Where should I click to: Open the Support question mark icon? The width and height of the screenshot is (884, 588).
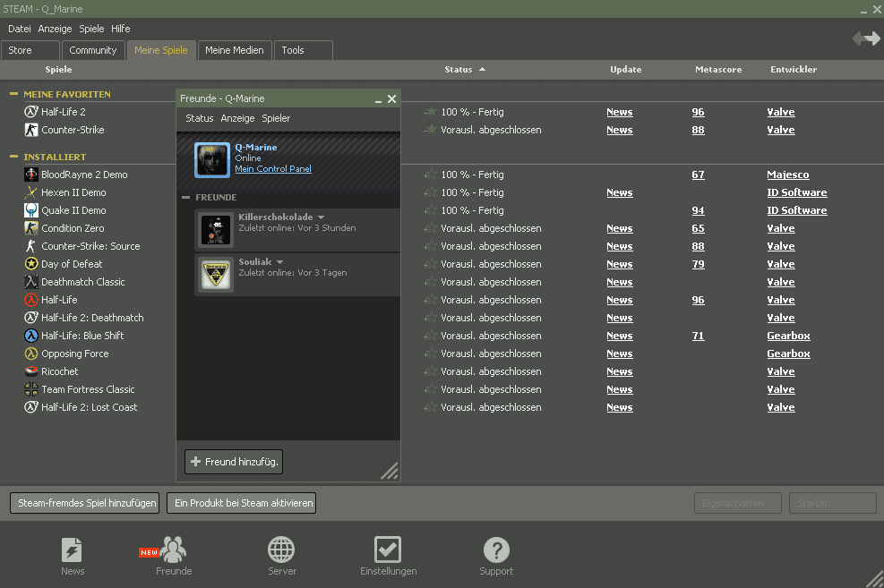pyautogui.click(x=496, y=550)
